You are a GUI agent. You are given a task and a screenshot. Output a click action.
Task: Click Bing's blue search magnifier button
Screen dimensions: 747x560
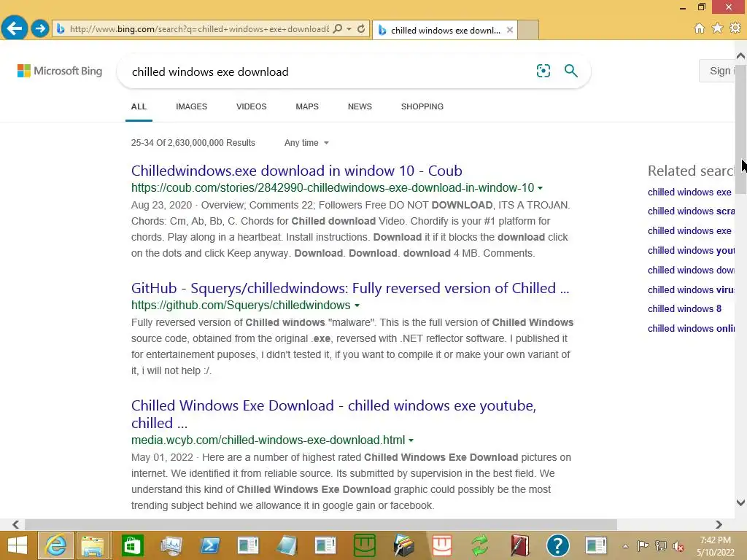(x=570, y=71)
